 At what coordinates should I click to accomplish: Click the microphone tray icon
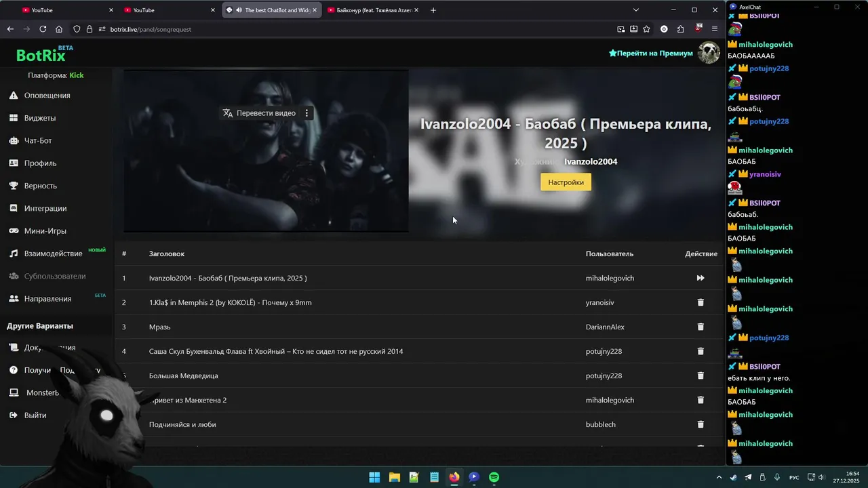[x=777, y=477]
